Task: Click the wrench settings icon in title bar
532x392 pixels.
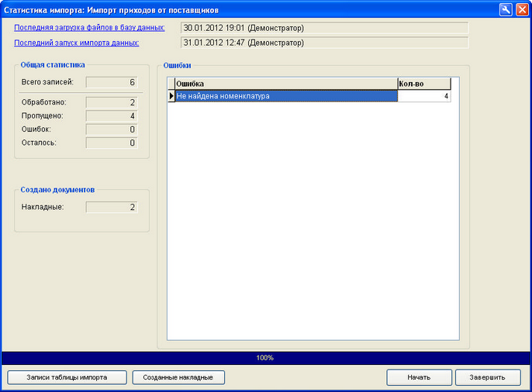Action: point(506,10)
